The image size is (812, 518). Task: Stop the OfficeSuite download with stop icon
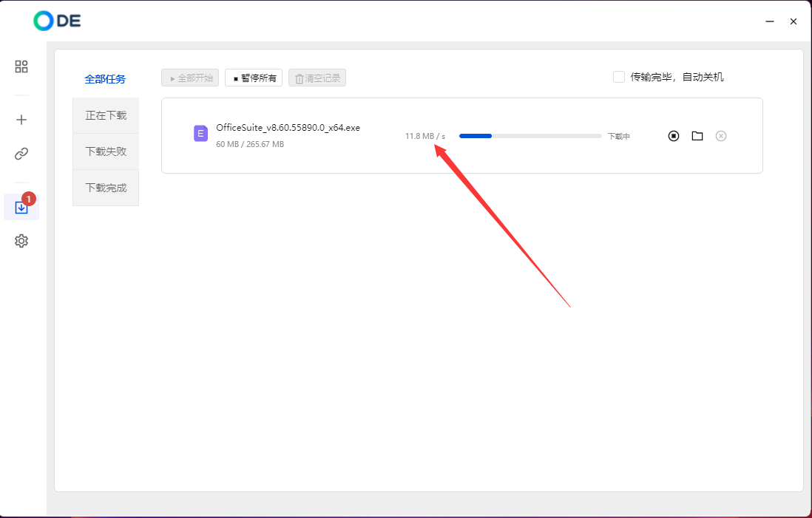[673, 136]
